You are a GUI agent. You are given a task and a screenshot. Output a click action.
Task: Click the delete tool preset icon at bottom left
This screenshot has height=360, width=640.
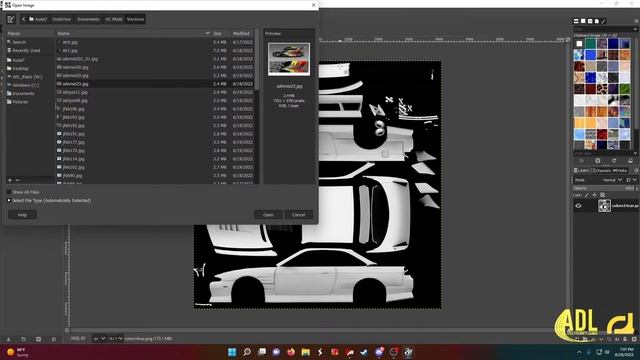click(x=38, y=339)
